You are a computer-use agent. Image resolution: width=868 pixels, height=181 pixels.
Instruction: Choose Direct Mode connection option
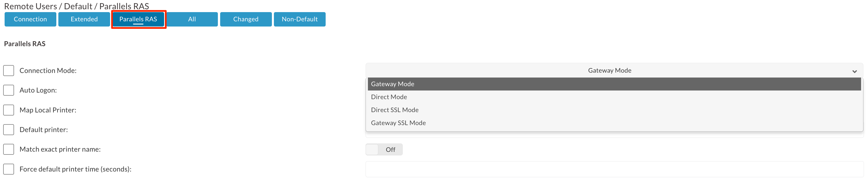point(389,97)
